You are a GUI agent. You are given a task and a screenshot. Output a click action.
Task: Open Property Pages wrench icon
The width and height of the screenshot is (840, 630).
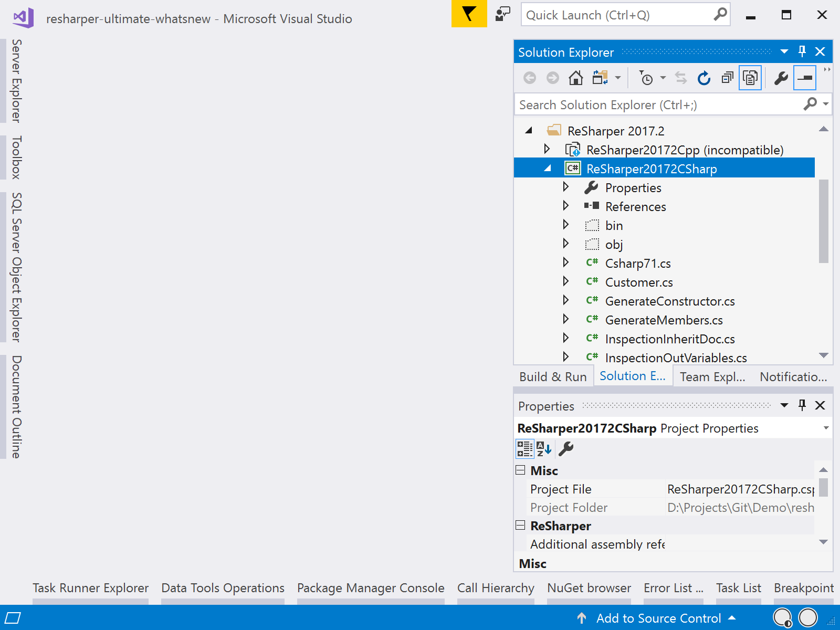[566, 449]
